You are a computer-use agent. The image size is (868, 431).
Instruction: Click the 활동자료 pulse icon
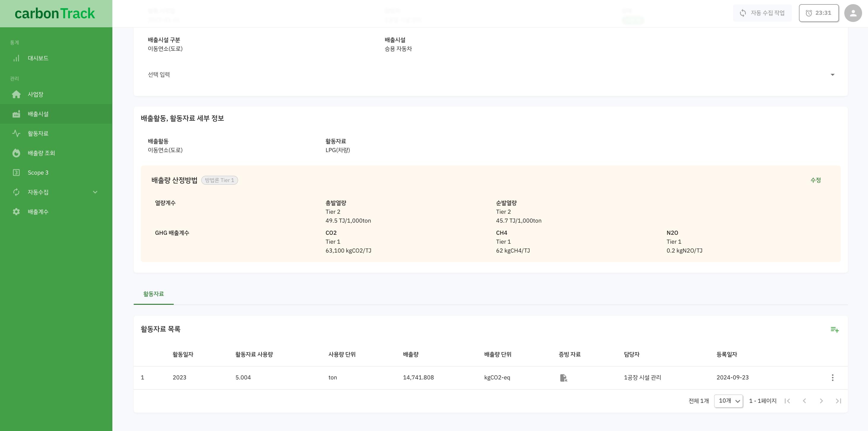point(16,133)
